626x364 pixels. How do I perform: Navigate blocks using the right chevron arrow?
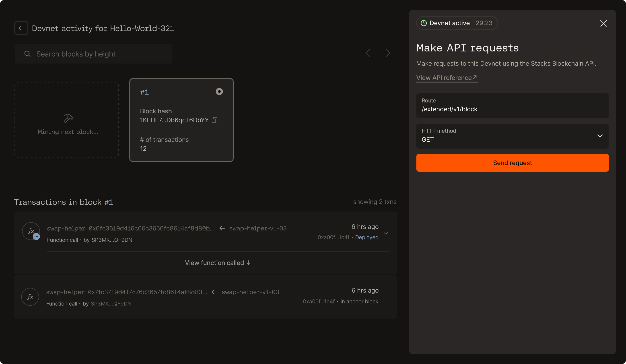tap(388, 53)
